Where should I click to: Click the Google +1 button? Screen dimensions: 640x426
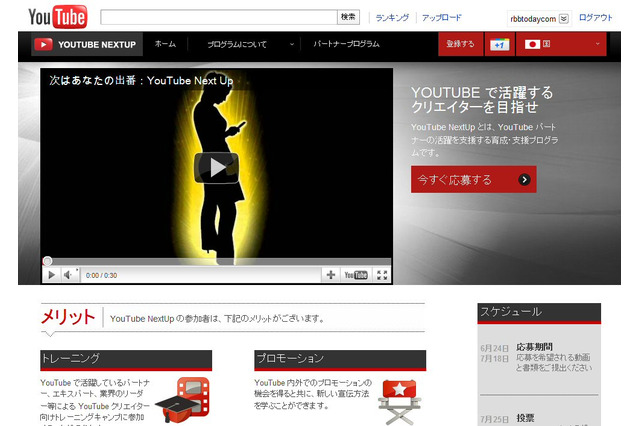(500, 44)
